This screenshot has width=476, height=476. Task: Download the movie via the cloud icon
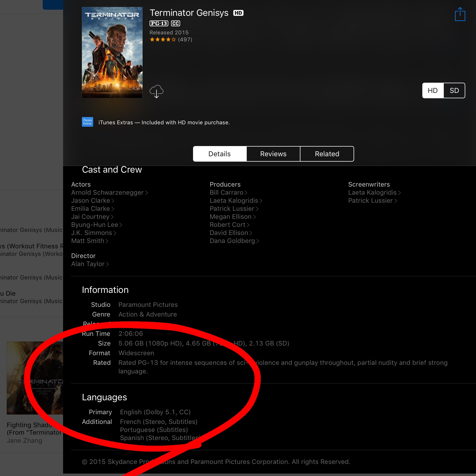156,91
